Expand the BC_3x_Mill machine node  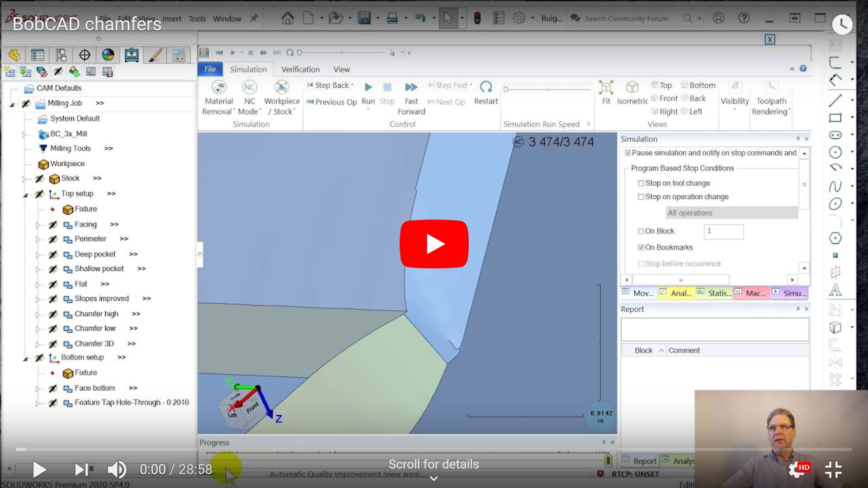click(24, 135)
